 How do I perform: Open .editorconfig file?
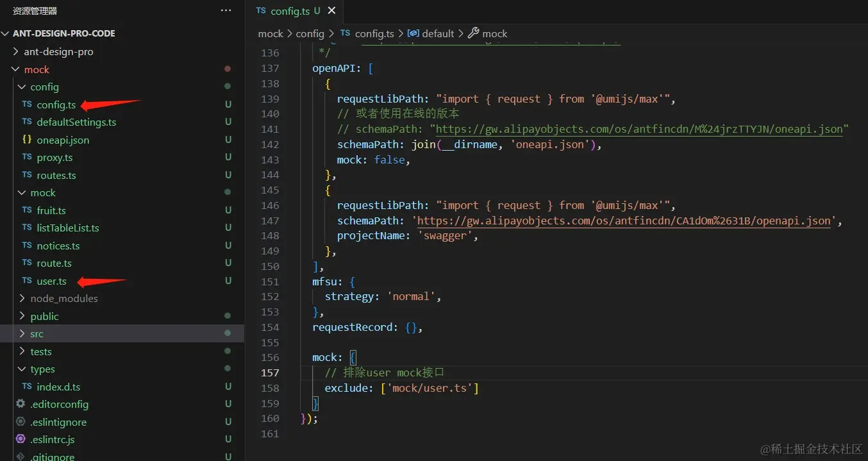pos(59,404)
